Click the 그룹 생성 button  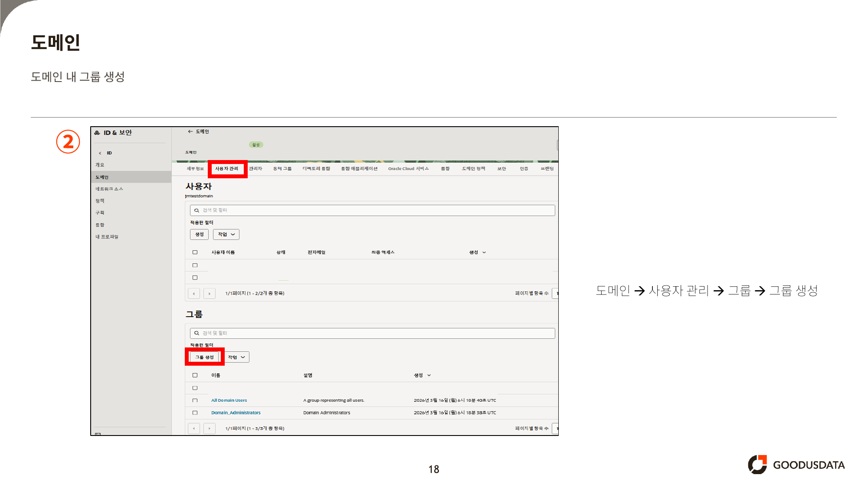coord(204,357)
